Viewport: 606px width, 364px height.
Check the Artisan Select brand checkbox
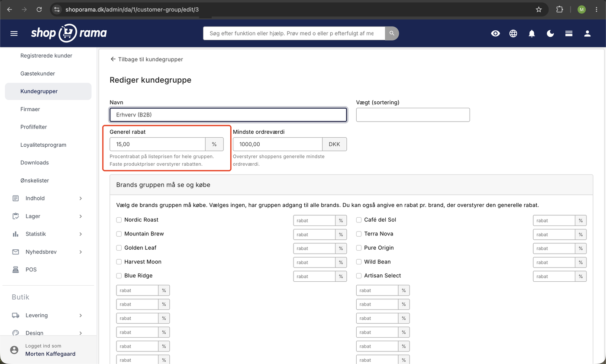click(359, 276)
